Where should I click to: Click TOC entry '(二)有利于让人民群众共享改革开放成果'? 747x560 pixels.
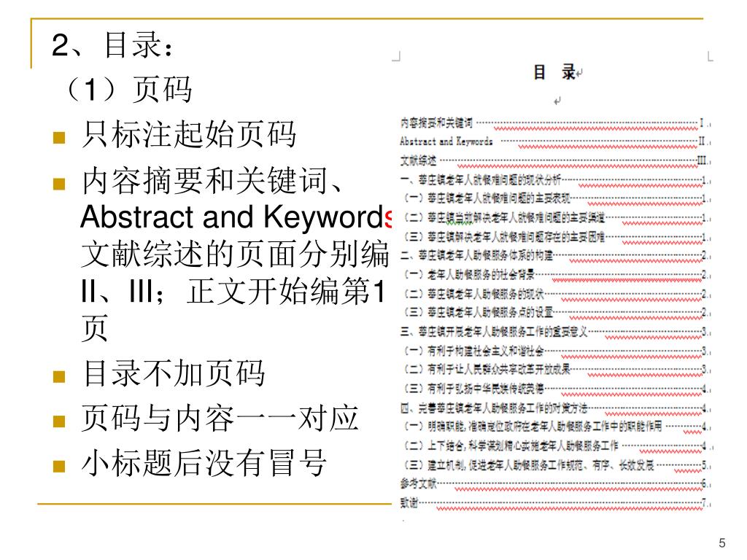487,370
